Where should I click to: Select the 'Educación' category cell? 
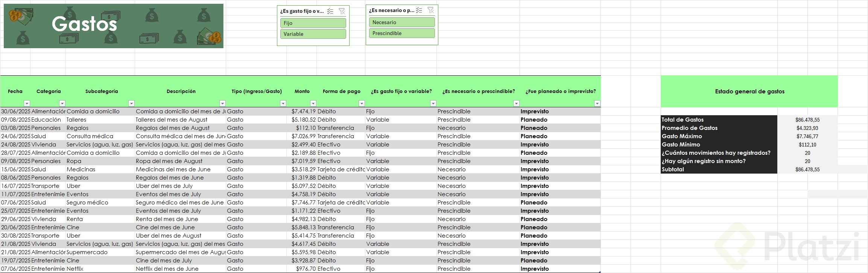[48, 120]
